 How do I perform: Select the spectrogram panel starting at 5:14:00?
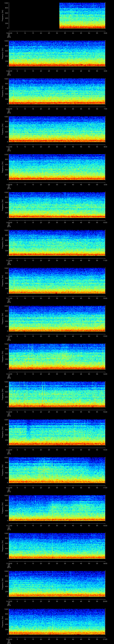click(x=57, y=394)
